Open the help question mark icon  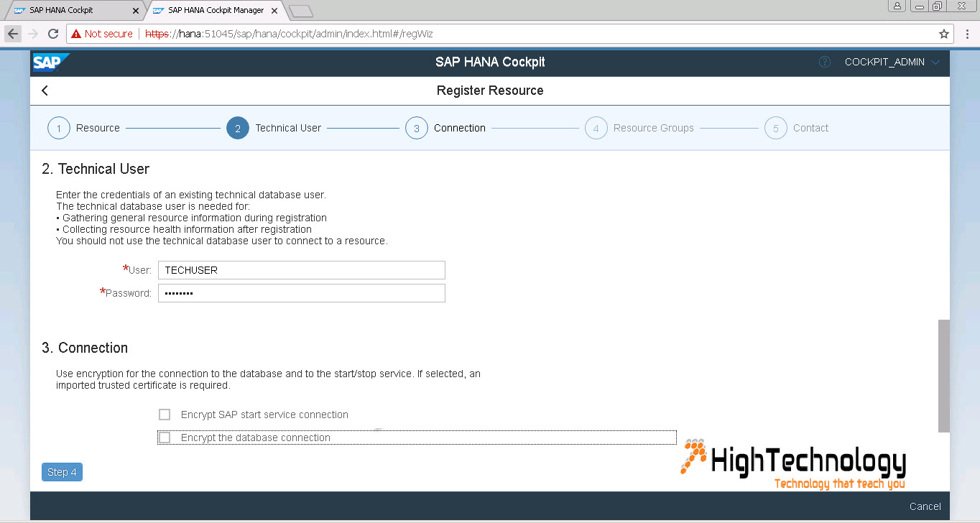tap(825, 62)
